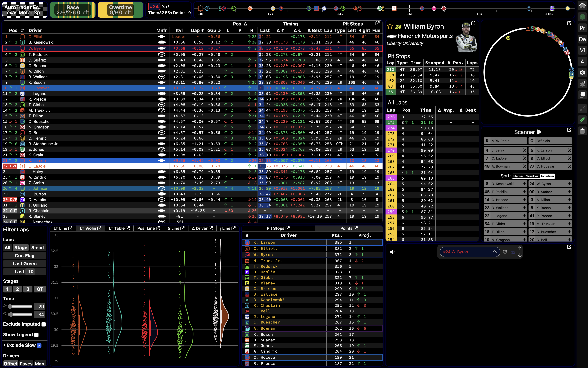Sort scanner list by Name

tap(518, 176)
